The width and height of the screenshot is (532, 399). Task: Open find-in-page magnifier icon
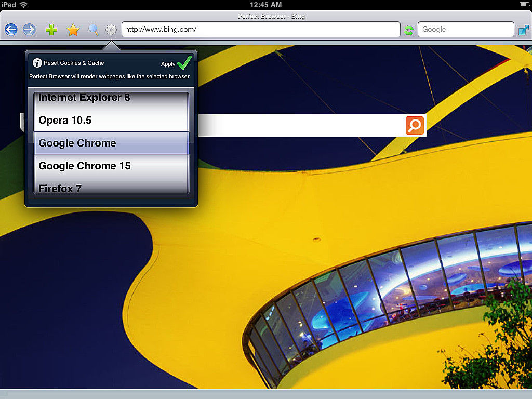(93, 30)
